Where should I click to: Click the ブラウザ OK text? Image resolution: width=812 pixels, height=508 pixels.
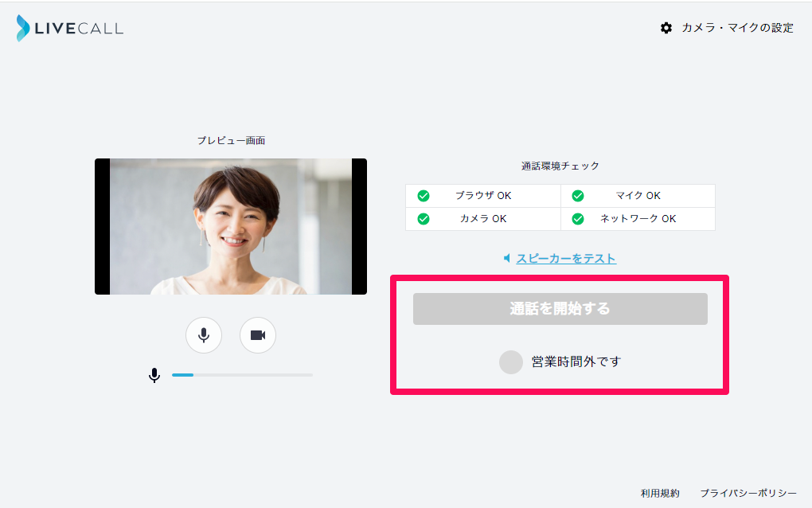click(483, 196)
